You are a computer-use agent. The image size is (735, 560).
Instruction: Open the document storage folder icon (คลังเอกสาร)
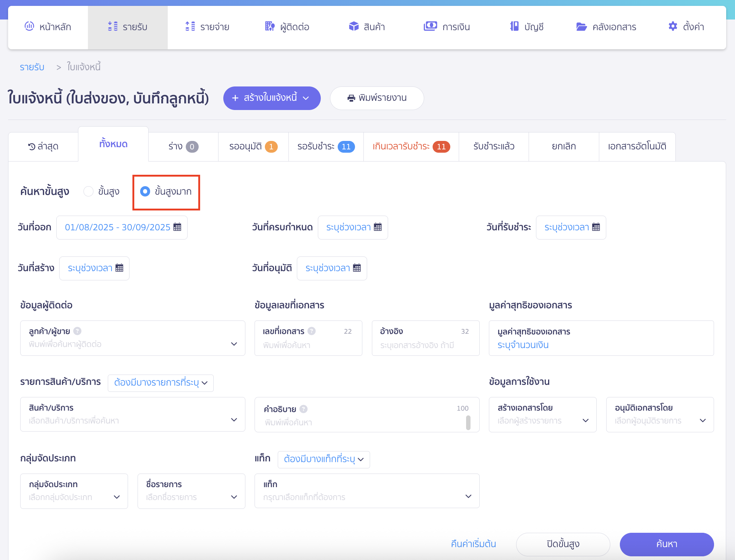581,26
